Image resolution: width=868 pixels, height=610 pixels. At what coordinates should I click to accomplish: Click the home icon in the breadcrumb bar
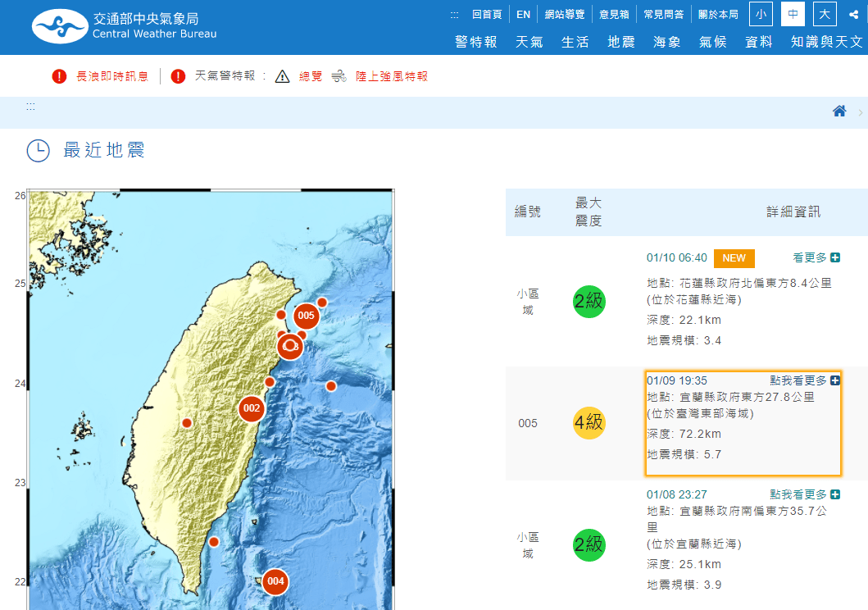839,112
